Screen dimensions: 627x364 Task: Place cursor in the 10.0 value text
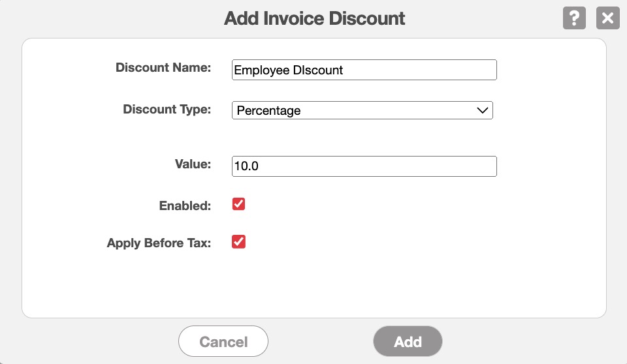click(246, 166)
